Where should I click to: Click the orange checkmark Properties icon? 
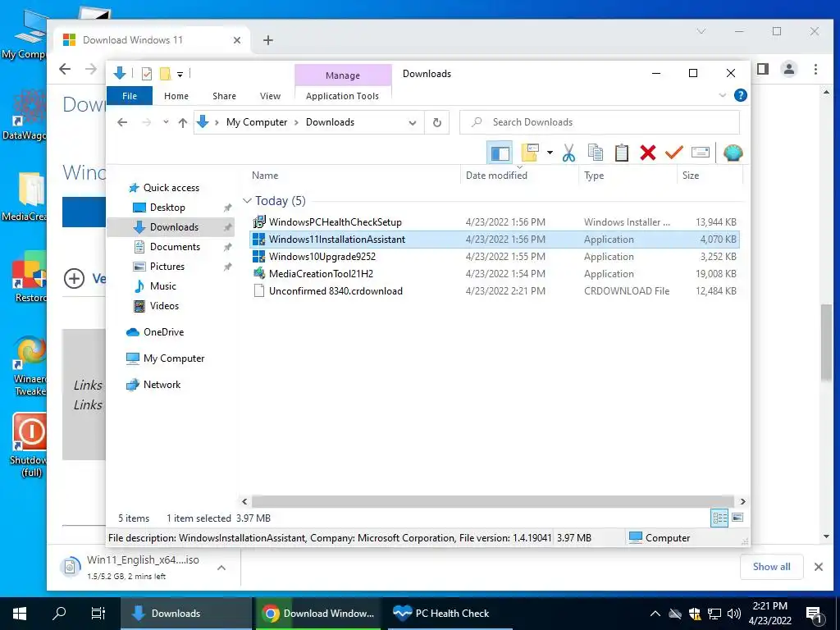674,153
